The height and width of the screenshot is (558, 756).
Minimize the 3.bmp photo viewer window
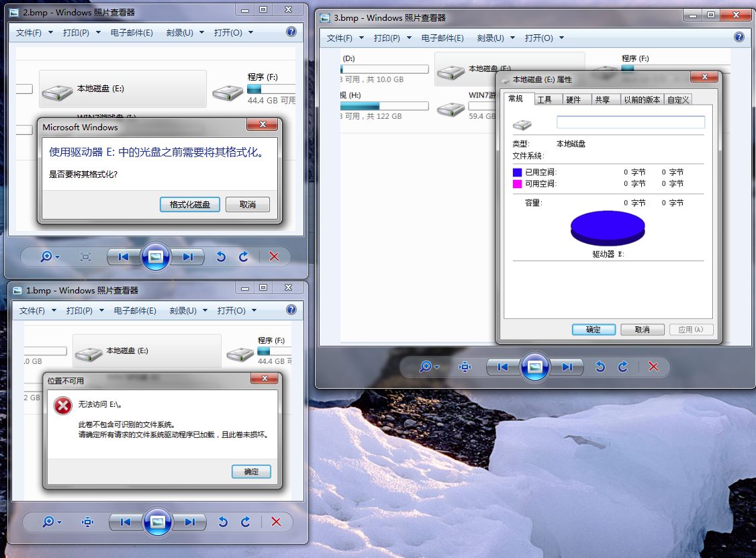pos(692,15)
